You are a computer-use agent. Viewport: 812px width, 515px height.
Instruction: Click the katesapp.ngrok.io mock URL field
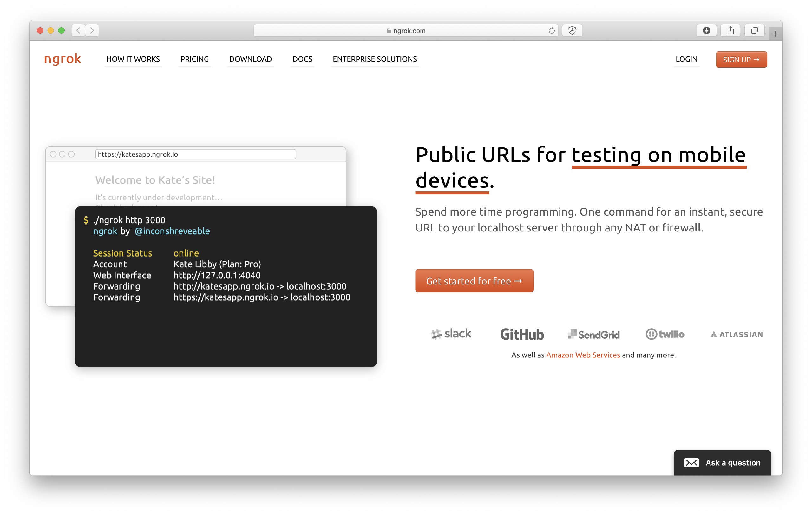[196, 154]
